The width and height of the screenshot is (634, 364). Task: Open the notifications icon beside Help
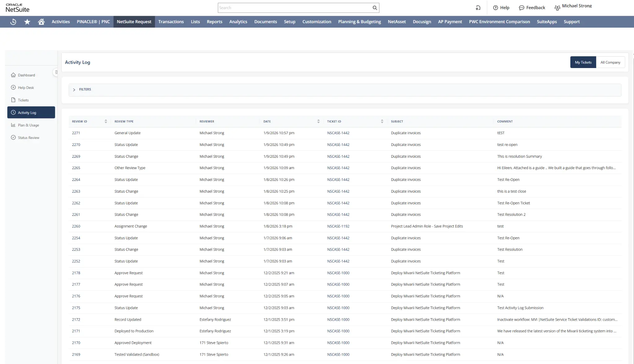[x=478, y=8]
